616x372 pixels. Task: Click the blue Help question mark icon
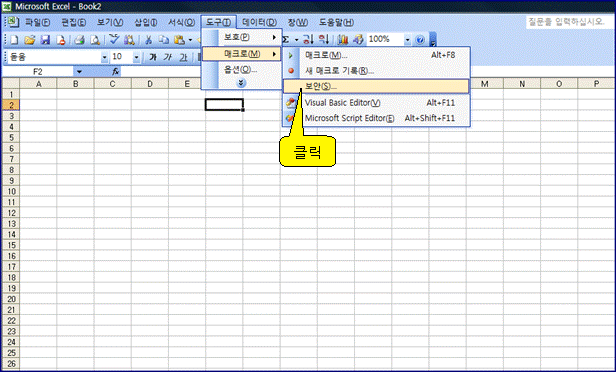pos(420,40)
